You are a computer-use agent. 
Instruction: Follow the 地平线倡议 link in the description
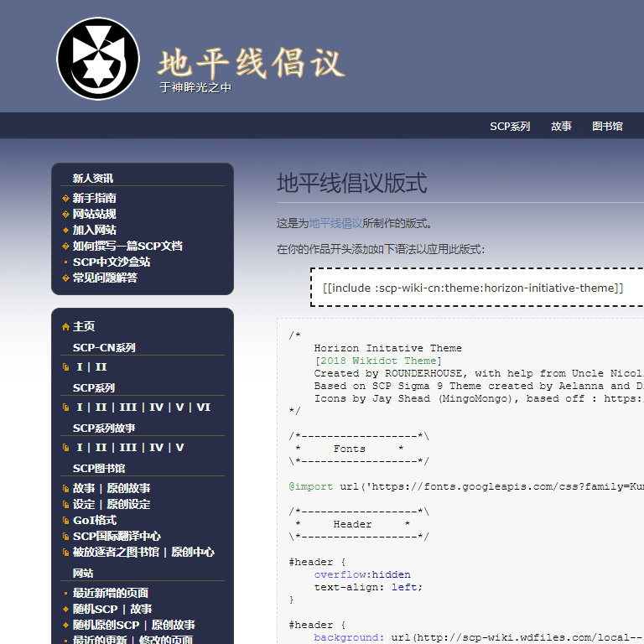335,223
